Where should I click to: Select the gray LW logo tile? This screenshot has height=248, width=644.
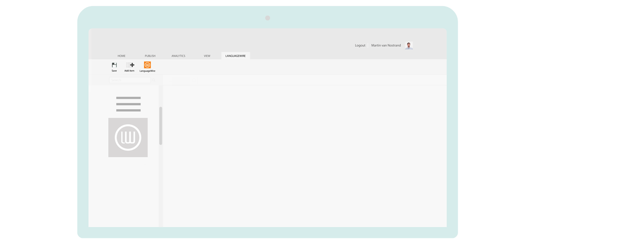128,137
